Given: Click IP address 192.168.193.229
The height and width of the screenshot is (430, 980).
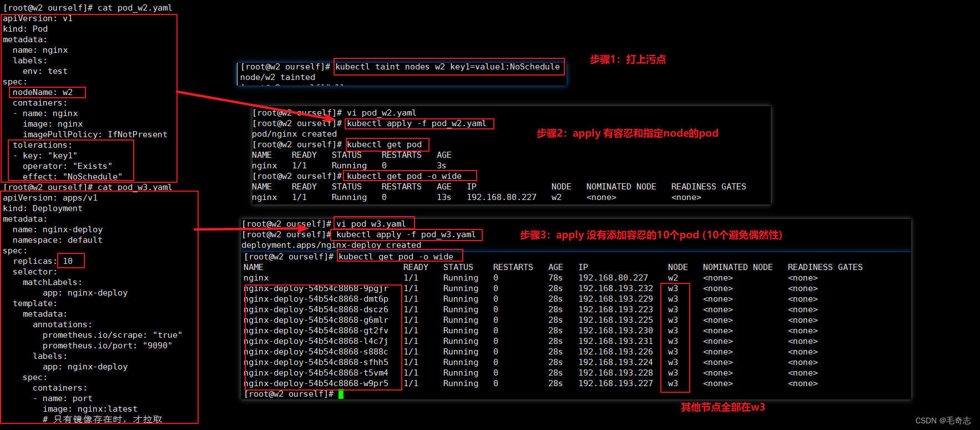Looking at the screenshot, I should [616, 299].
